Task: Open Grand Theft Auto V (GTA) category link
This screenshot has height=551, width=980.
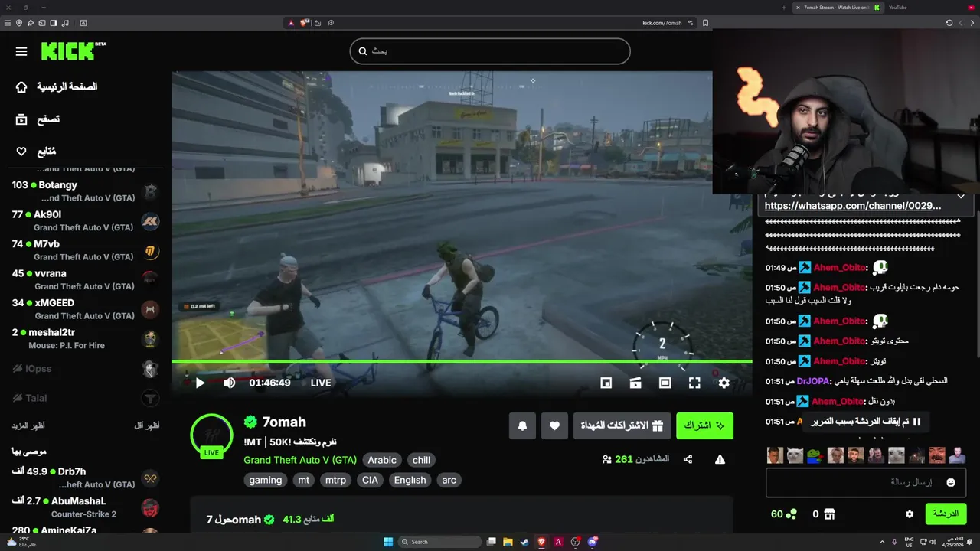Action: 300,460
